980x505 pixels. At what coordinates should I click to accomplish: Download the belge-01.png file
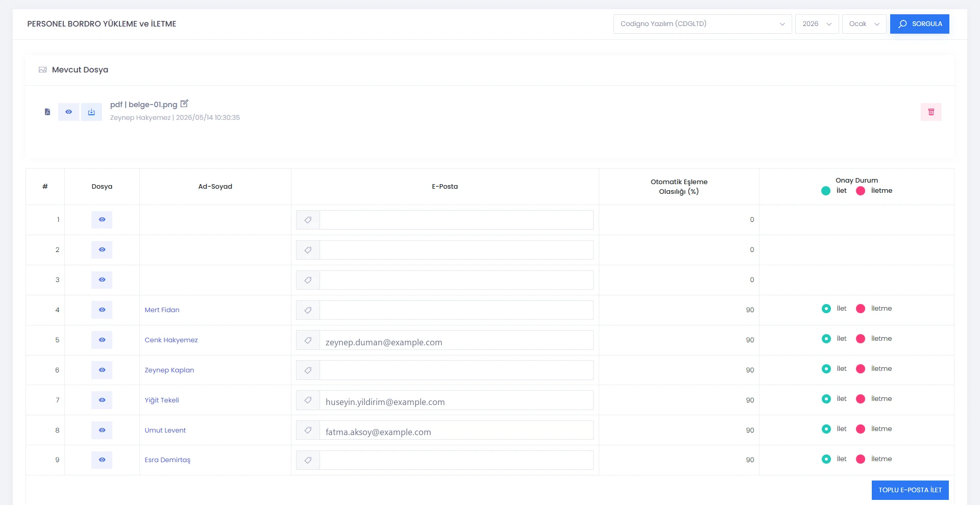91,112
